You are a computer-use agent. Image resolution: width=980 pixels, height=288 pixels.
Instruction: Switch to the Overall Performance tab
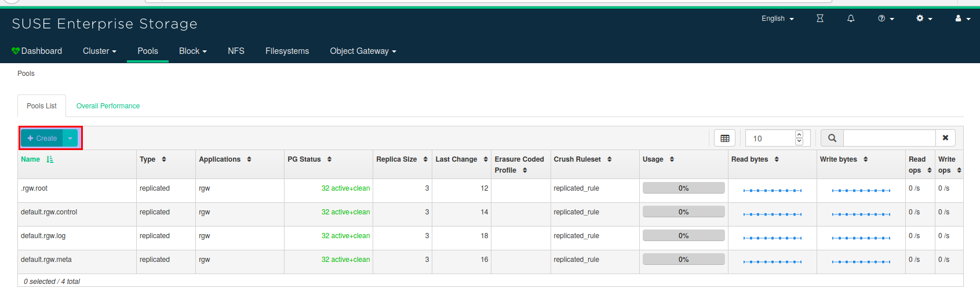108,106
